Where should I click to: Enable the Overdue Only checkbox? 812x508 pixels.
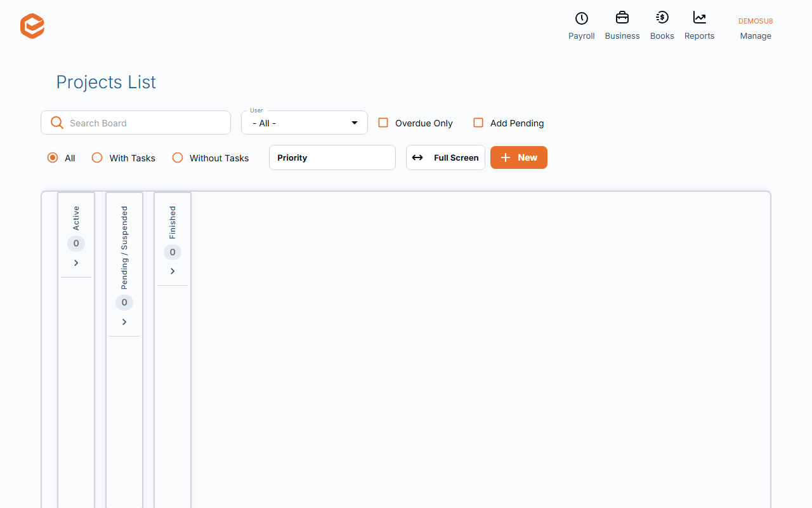point(383,123)
